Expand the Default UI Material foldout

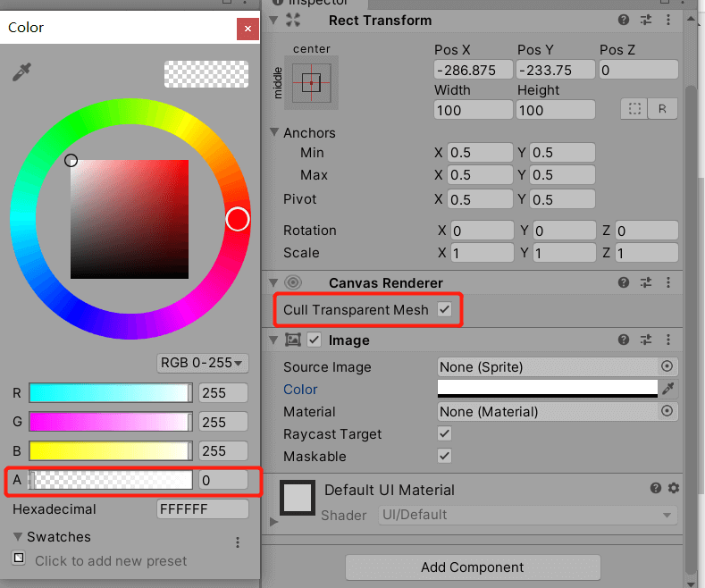pyautogui.click(x=273, y=522)
